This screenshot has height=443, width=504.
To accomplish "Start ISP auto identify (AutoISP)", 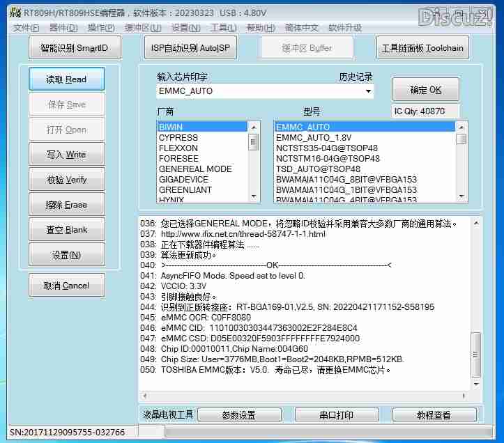I will pyautogui.click(x=190, y=48).
